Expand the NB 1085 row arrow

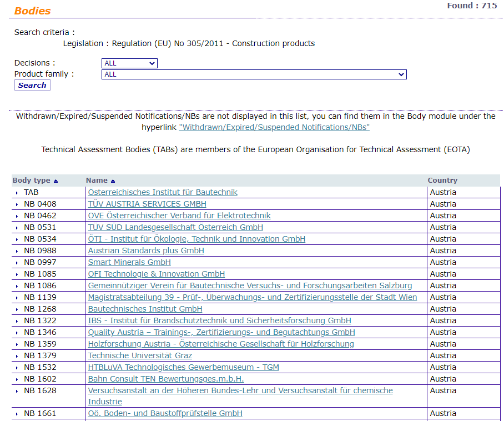click(x=17, y=274)
